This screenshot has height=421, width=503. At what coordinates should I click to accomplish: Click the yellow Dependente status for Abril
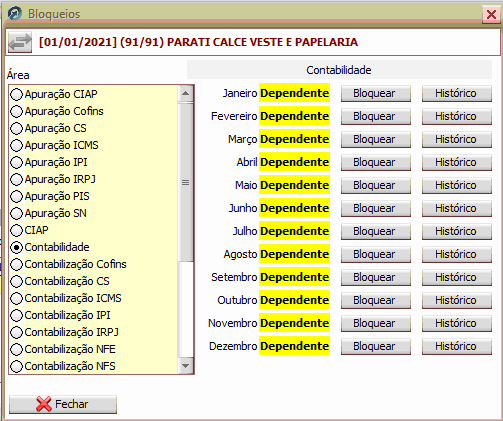point(294,162)
